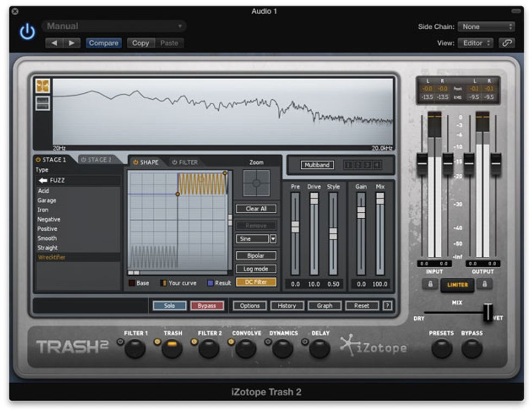Click the Compare button

(x=104, y=43)
